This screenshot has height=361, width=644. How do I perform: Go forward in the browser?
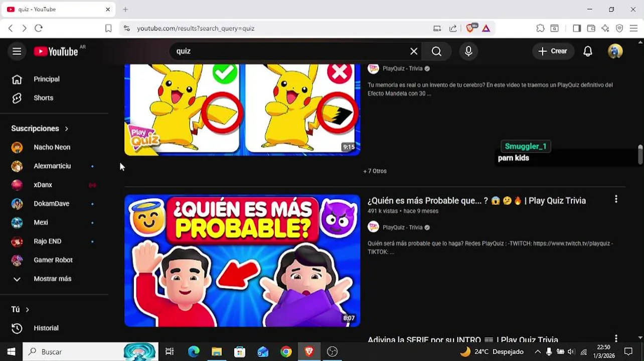24,29
